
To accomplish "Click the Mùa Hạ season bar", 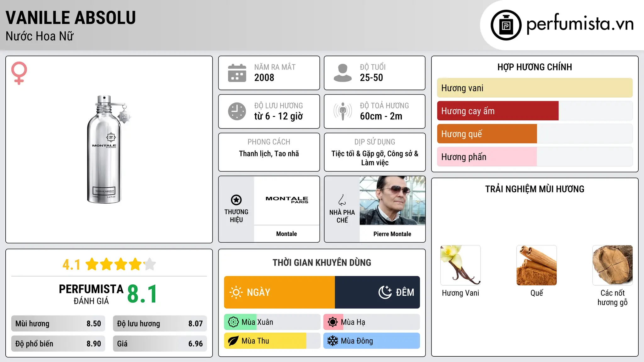I will tap(372, 322).
